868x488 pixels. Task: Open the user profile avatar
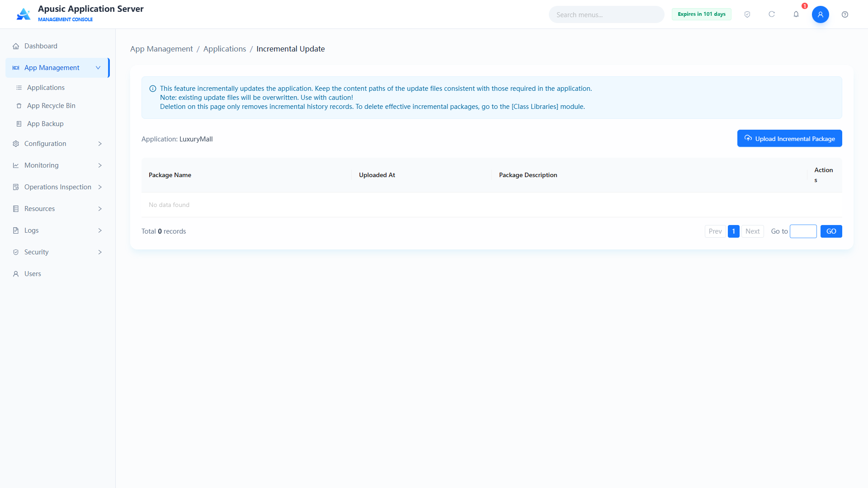tap(821, 14)
